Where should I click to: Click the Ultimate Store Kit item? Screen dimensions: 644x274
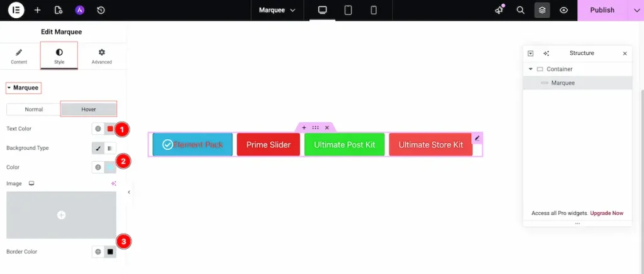(x=431, y=144)
